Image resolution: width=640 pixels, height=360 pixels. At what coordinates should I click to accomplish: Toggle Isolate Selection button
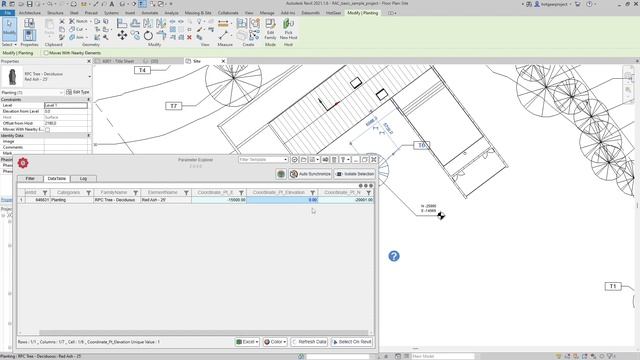point(354,174)
